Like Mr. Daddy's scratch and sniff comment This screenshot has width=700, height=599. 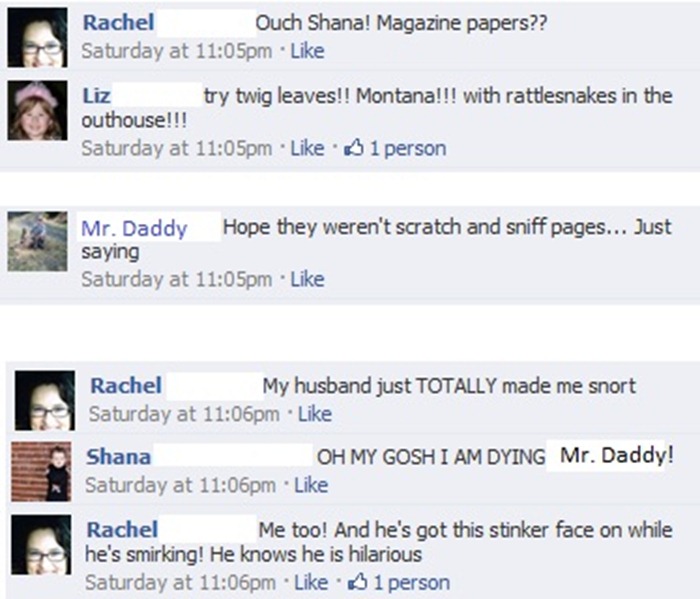(x=308, y=279)
